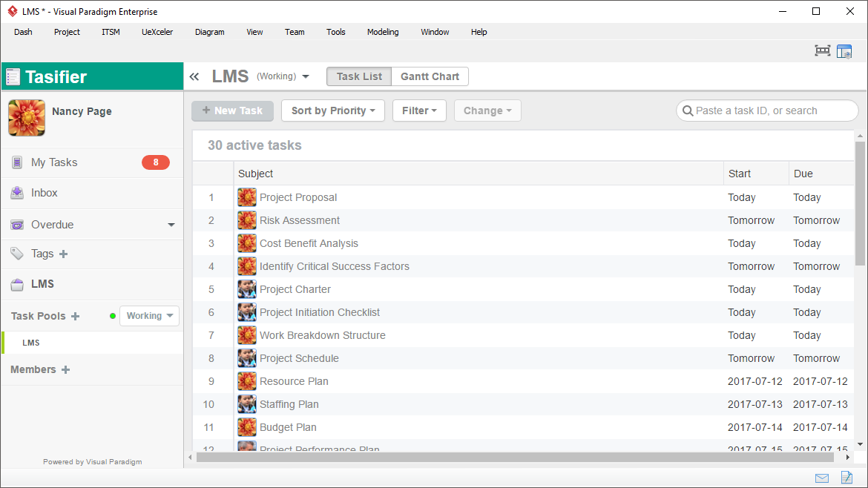This screenshot has height=488, width=868.
Task: Open the Help menu
Action: [479, 32]
